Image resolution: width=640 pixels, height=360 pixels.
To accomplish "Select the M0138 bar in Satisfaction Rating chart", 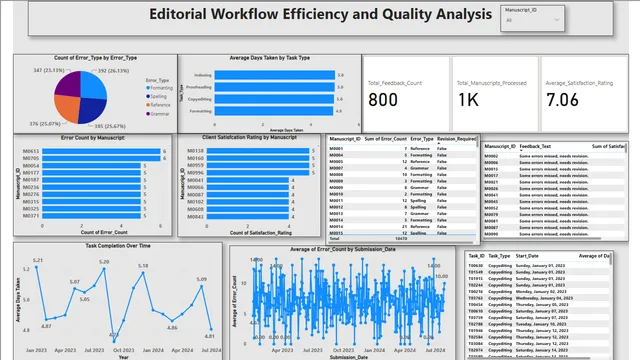I will 258,151.
